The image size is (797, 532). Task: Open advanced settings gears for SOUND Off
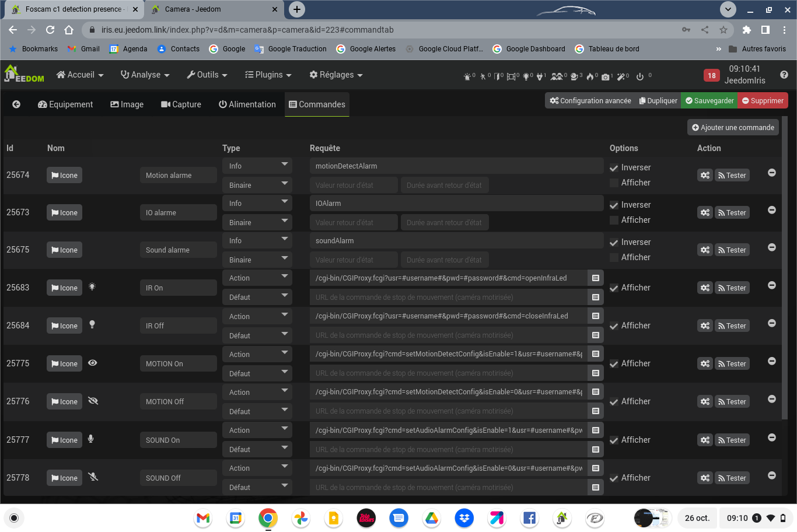(705, 478)
